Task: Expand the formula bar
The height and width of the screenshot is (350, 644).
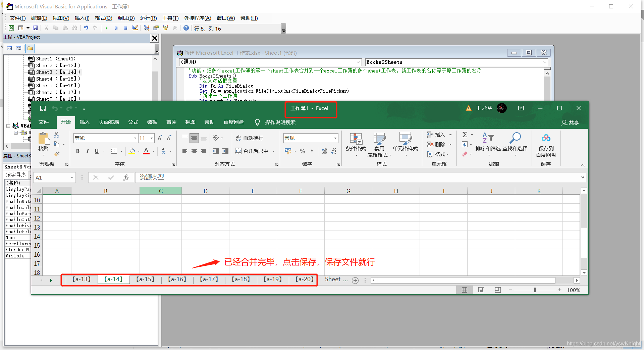Action: pyautogui.click(x=583, y=178)
